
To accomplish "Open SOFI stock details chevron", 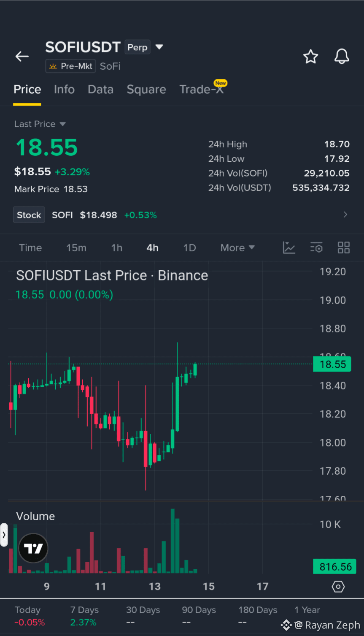I will pos(345,215).
